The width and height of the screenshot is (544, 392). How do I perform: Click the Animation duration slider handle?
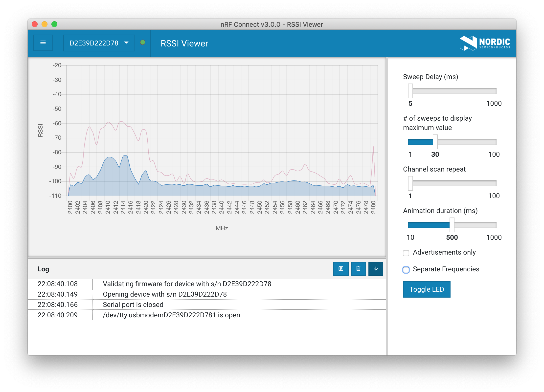[452, 224]
